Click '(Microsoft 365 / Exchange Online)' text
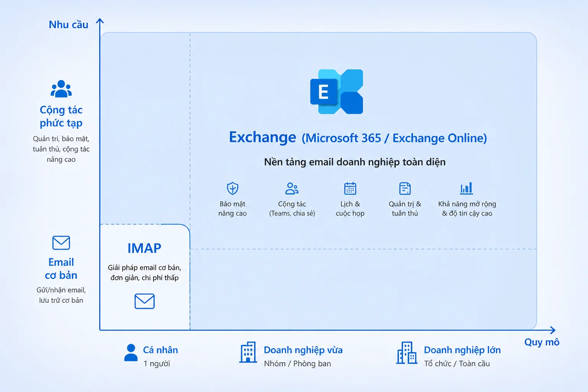Screen dimensions: 588x392 click(x=394, y=138)
